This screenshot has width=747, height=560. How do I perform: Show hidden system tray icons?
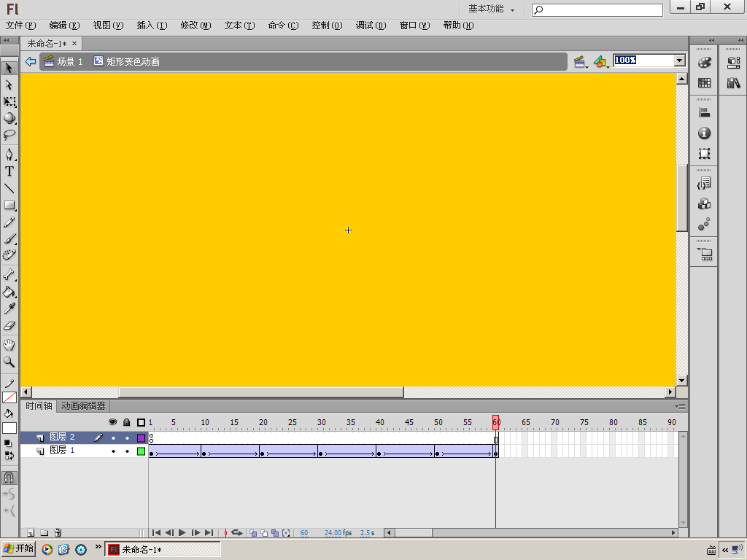724,550
